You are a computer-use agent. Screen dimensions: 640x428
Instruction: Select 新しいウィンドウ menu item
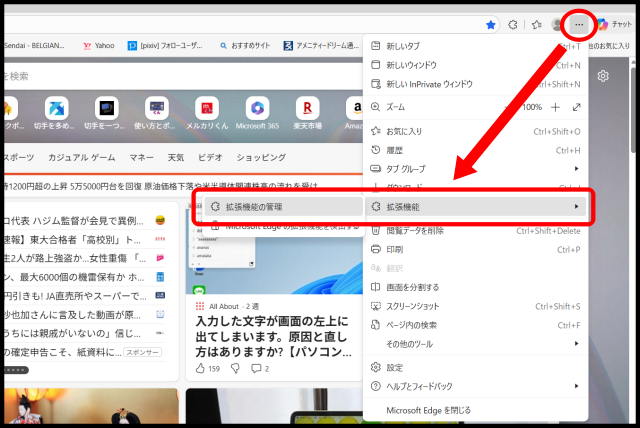476,65
